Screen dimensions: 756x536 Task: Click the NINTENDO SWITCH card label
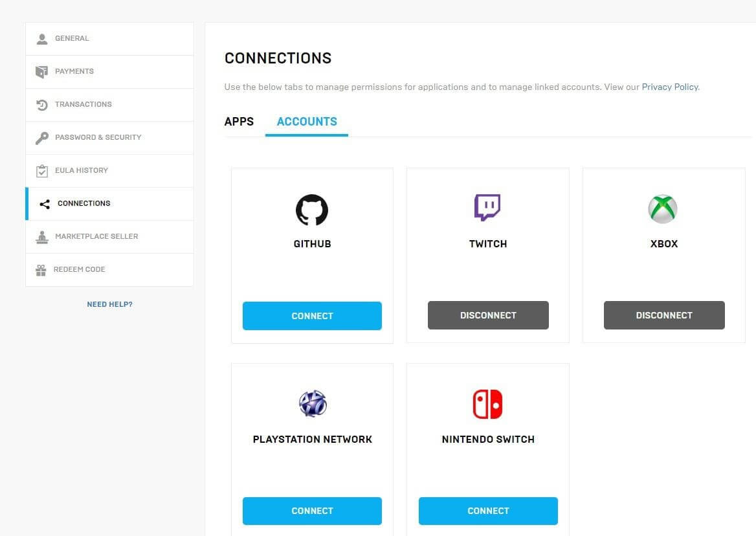tap(488, 439)
